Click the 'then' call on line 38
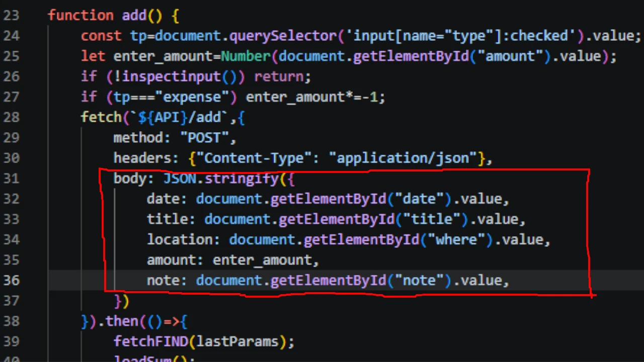The width and height of the screenshot is (644, 362). pos(122,321)
